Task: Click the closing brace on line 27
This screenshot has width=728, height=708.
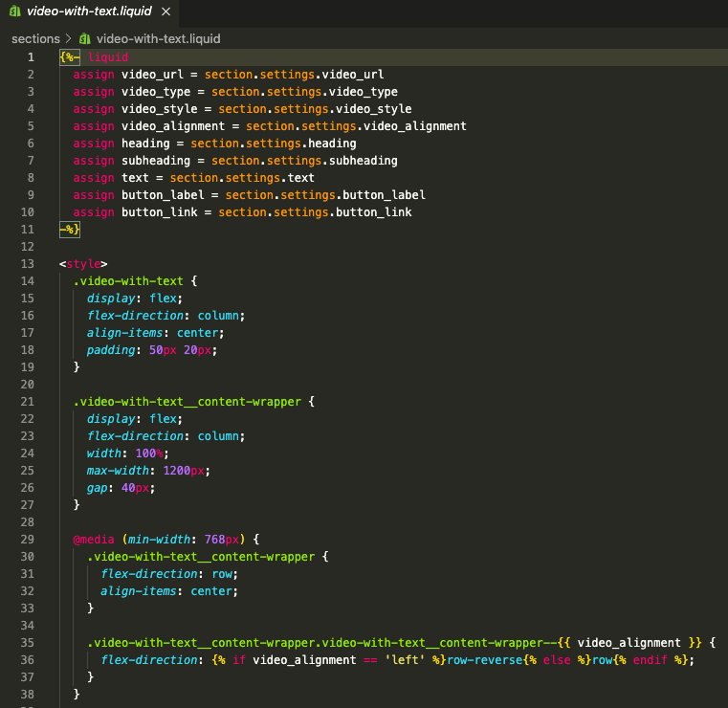Action: tap(77, 504)
